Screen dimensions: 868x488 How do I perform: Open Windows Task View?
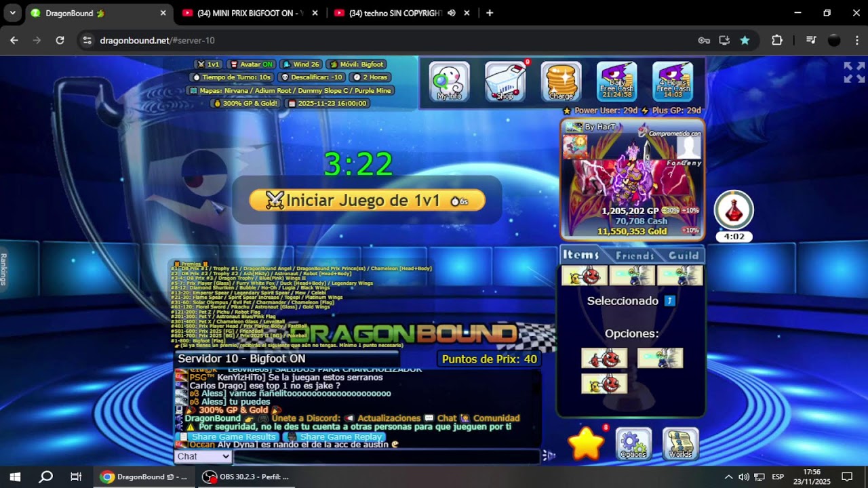76,476
